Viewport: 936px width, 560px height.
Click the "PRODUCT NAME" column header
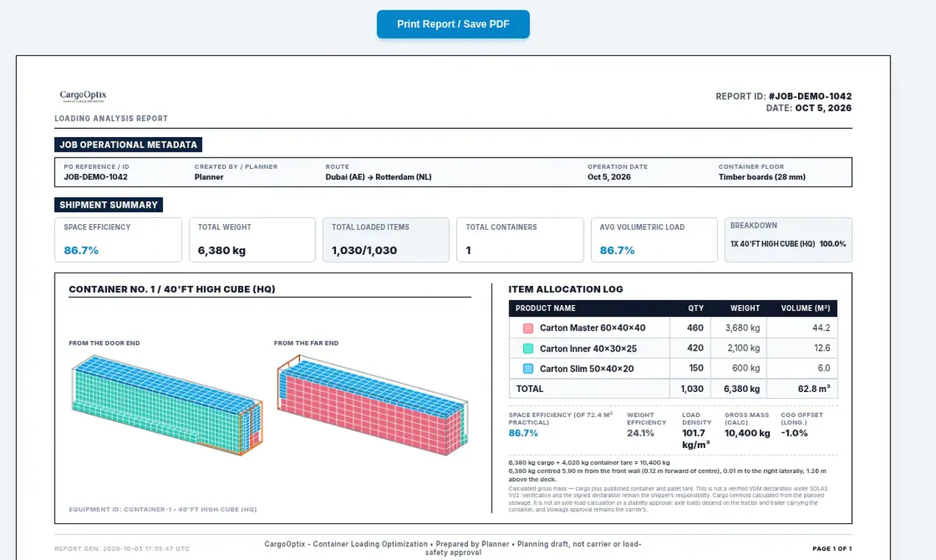click(545, 308)
